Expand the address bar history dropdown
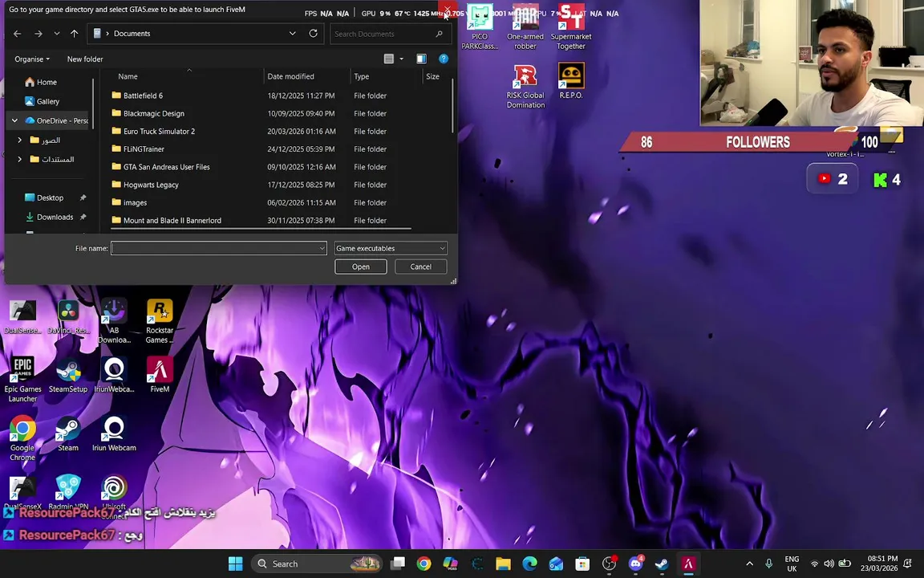The image size is (924, 578). coord(292,34)
